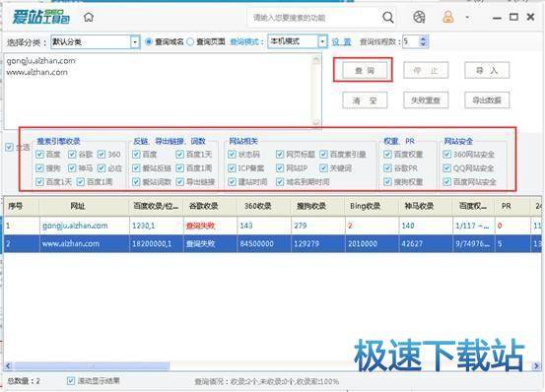Toggle the ICP备案 checkbox
This screenshot has width=545, height=392.
pyautogui.click(x=232, y=168)
